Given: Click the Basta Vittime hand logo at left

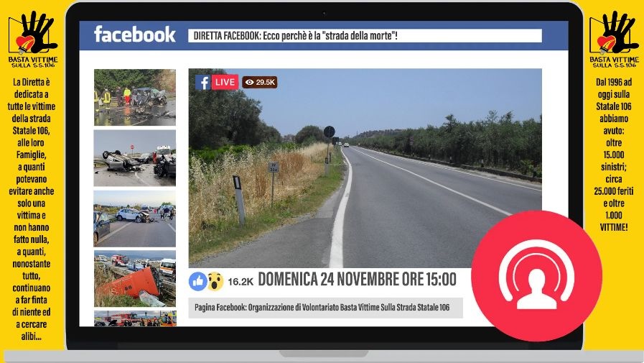Looking at the screenshot, I should (33, 40).
